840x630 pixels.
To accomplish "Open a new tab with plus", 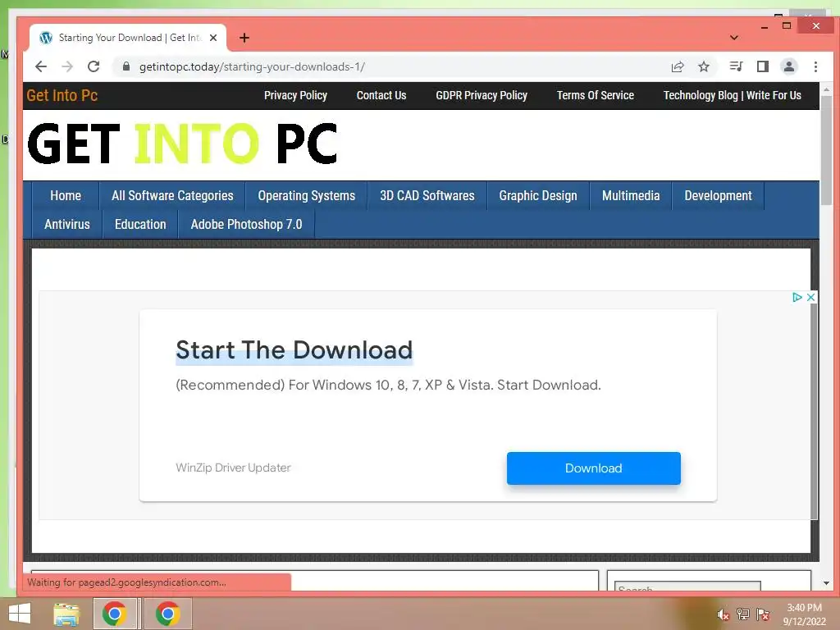I will (244, 38).
